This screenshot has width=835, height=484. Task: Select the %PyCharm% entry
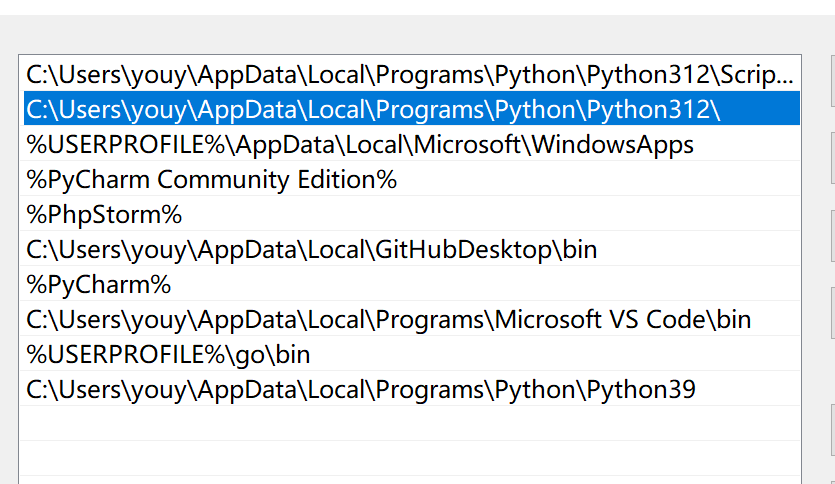[x=411, y=284]
